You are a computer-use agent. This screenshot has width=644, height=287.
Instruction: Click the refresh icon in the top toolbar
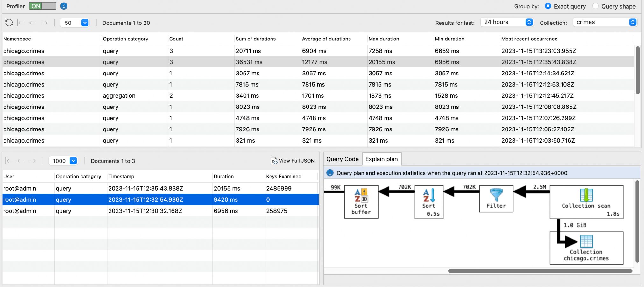pyautogui.click(x=9, y=23)
